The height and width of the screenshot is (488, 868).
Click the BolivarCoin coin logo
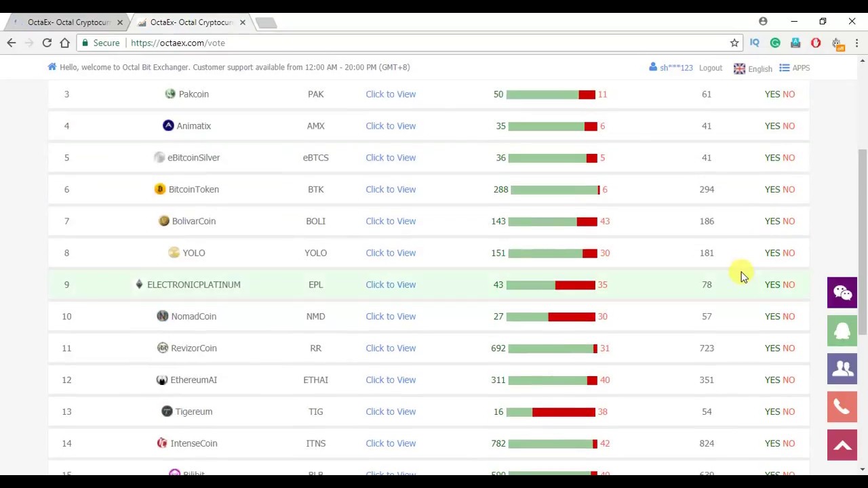click(x=164, y=221)
